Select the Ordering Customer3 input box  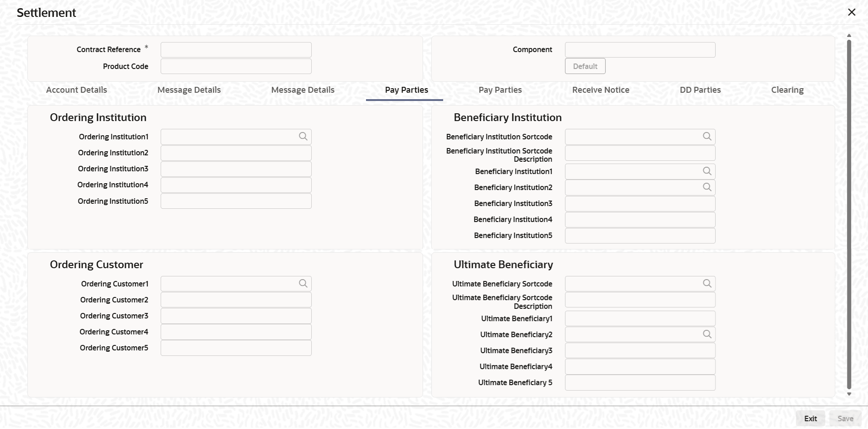point(236,316)
